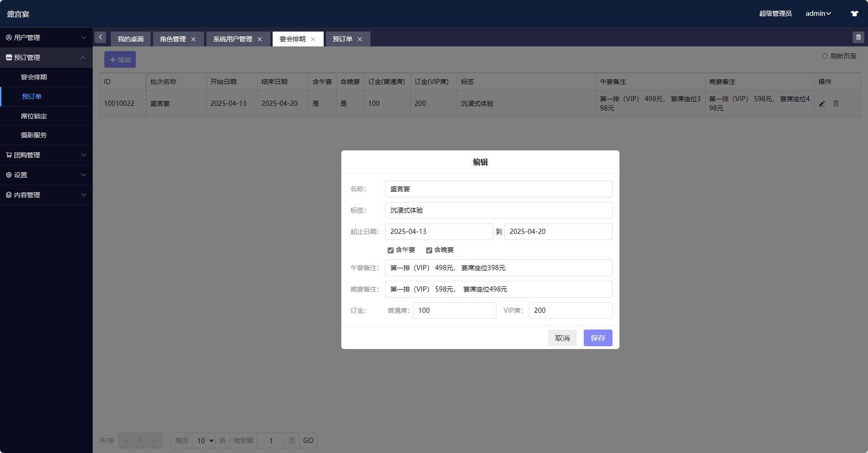Toggle the 含晚宴 checkbox
Image resolution: width=868 pixels, height=453 pixels.
[x=429, y=250]
